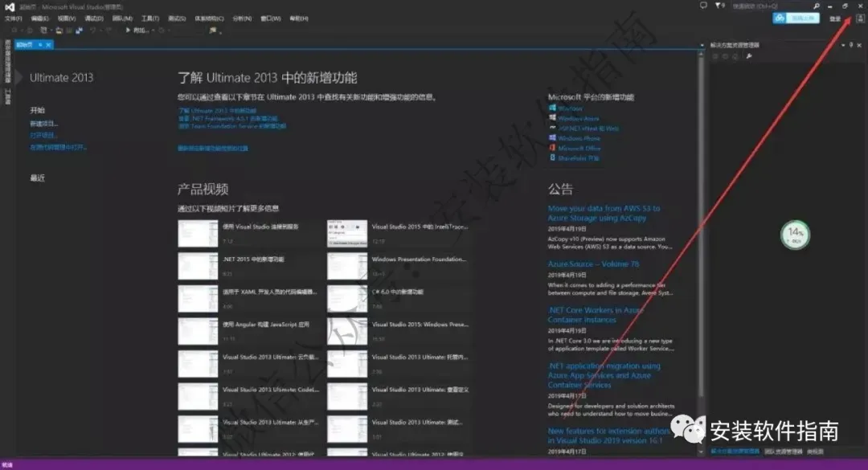Switch to the 团队资源管理器 bottom tab

click(x=784, y=452)
